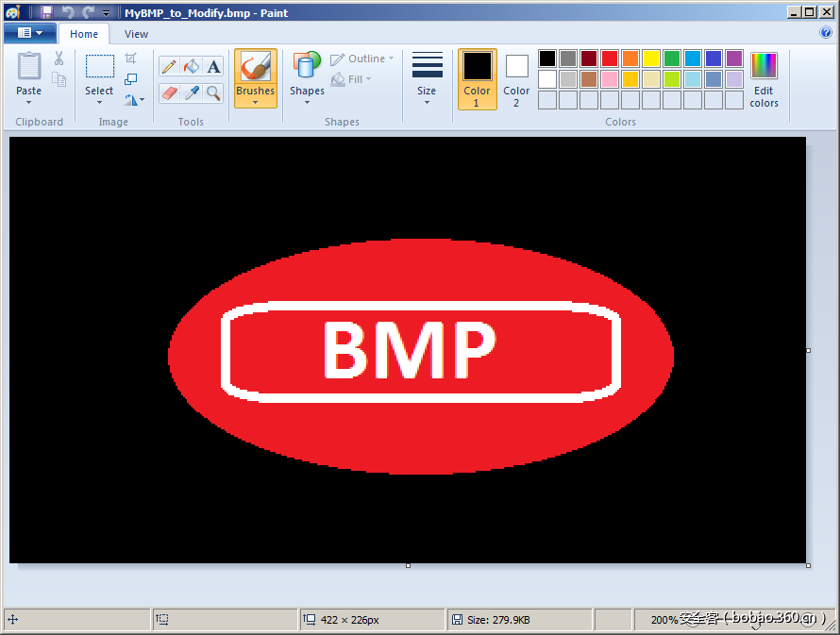The image size is (840, 635).
Task: Open the Paint application menu
Action: [28, 31]
